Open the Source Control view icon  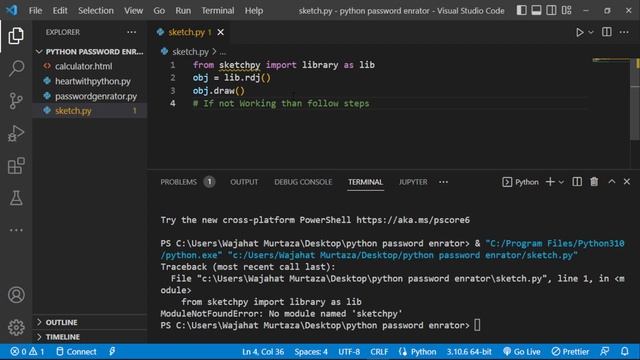pyautogui.click(x=16, y=101)
